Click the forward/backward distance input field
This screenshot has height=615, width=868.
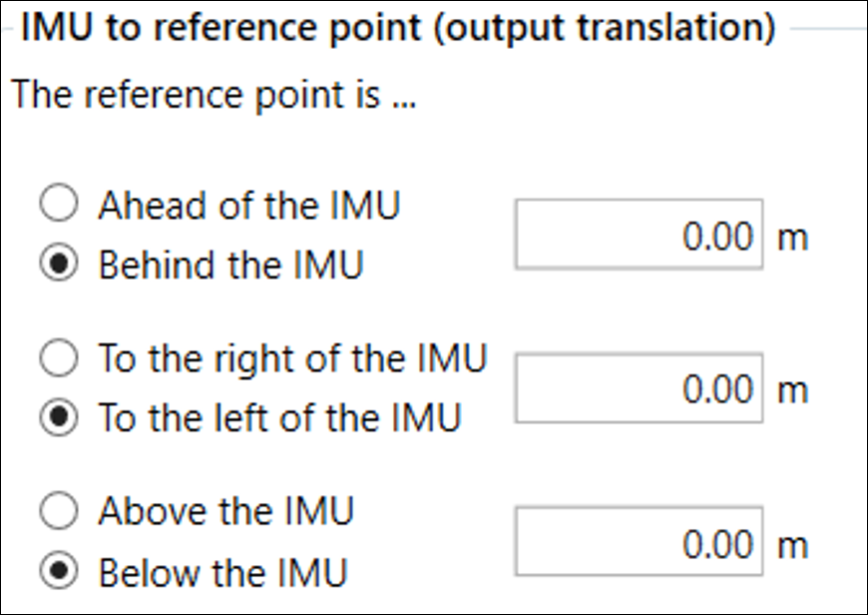[639, 236]
